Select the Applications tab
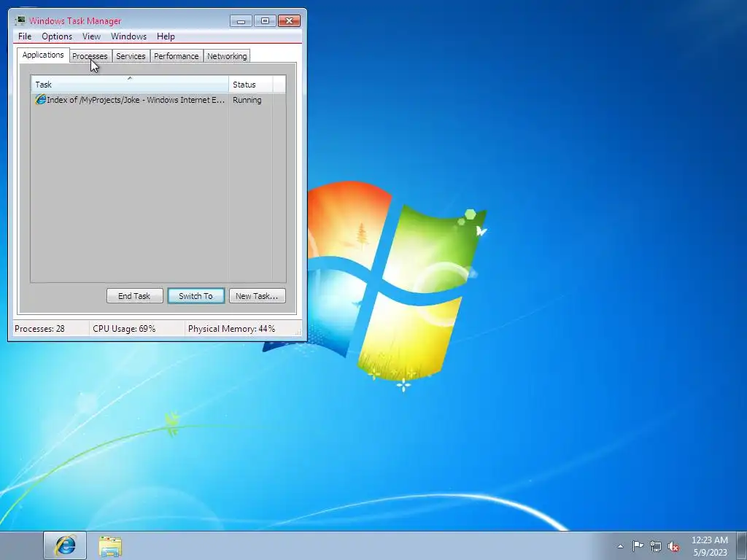Viewport: 747px width, 560px height. pyautogui.click(x=43, y=55)
